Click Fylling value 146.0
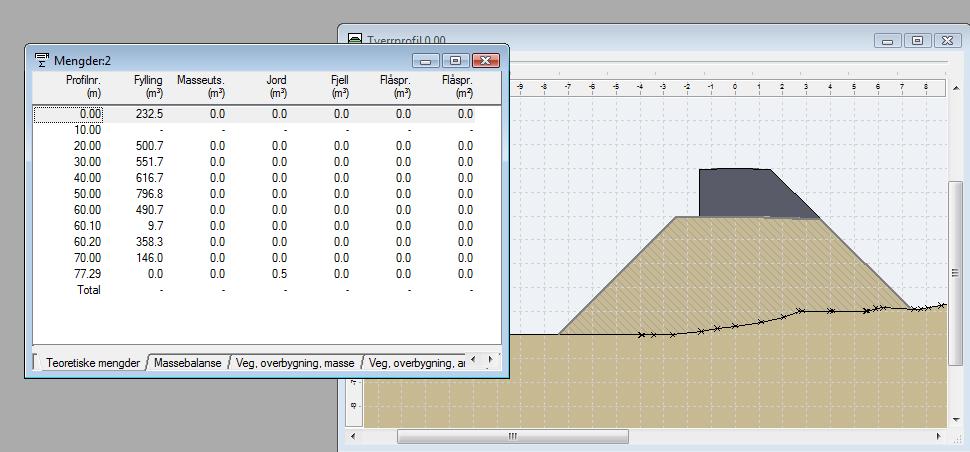The width and height of the screenshot is (970, 452). click(x=150, y=258)
